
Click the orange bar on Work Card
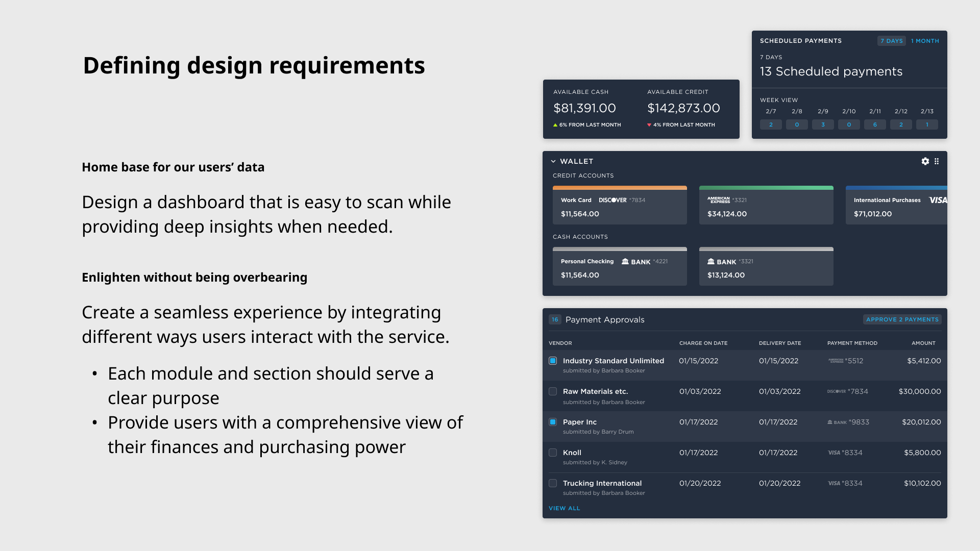[x=620, y=188]
